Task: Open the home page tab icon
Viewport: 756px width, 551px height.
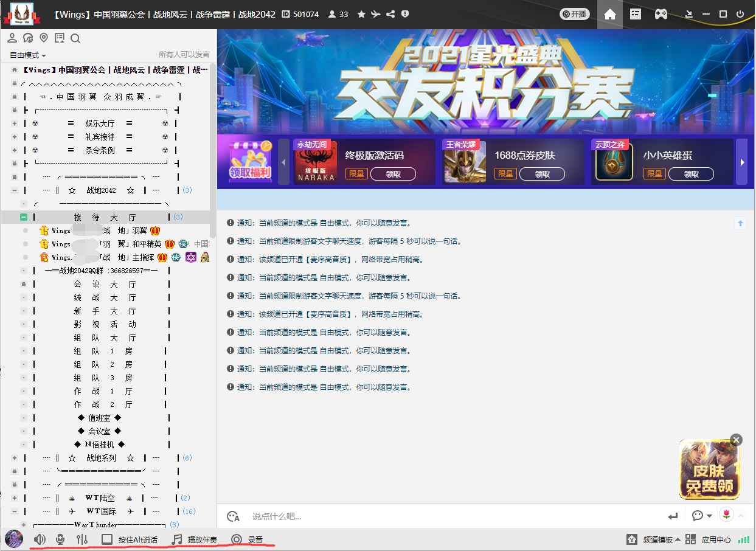Action: coord(610,14)
